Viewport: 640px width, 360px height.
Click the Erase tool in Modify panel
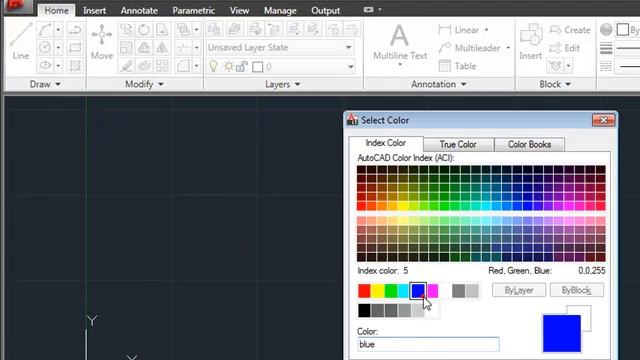[126, 65]
